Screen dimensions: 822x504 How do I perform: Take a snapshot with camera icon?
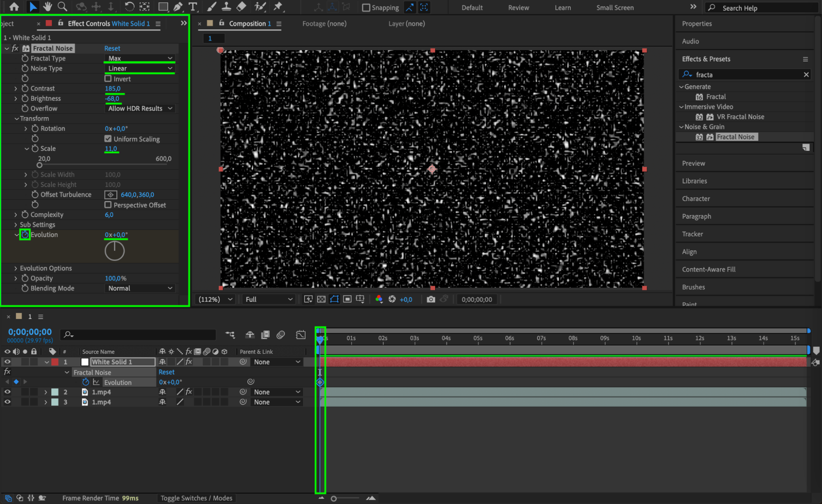coord(431,299)
